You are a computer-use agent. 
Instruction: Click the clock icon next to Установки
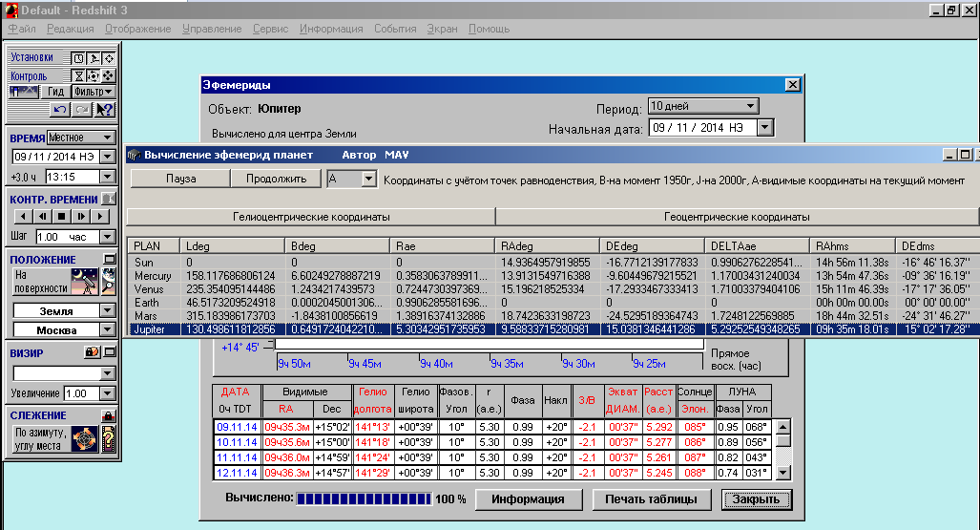[x=79, y=57]
